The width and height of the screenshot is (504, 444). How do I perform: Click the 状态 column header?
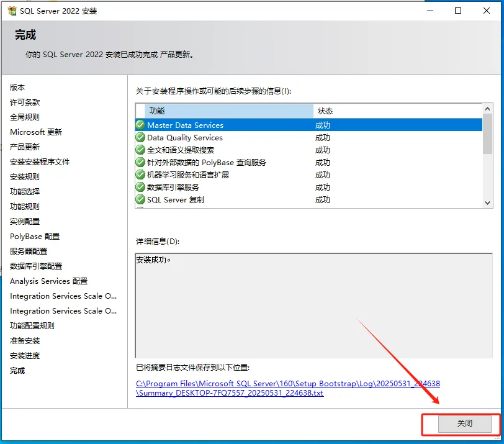pyautogui.click(x=398, y=111)
